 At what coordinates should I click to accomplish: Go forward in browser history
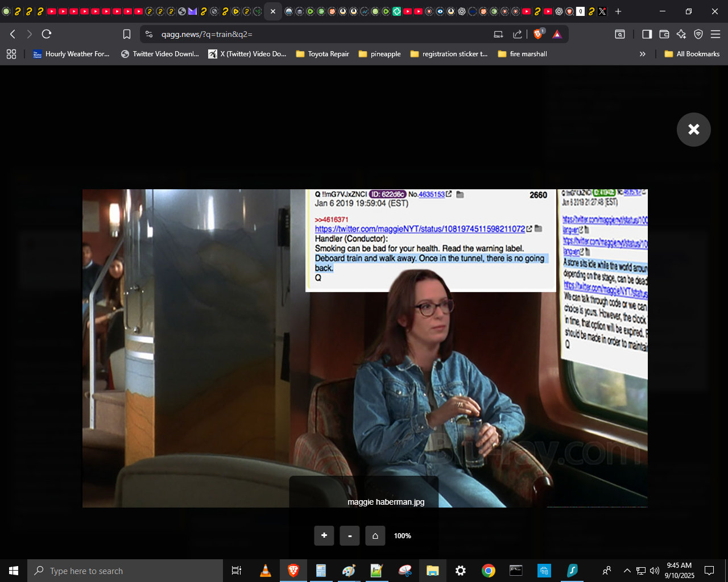[x=30, y=34]
